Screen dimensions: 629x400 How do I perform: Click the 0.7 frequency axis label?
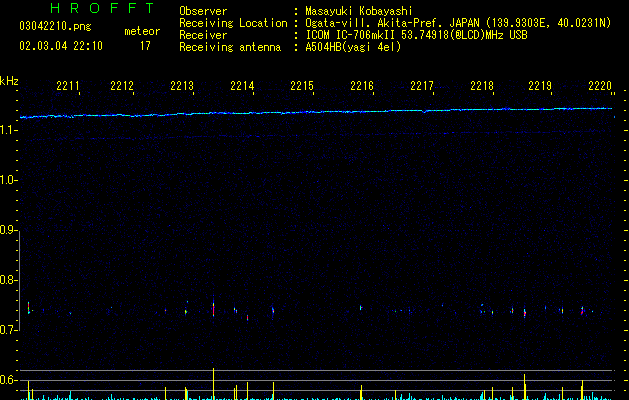point(9,330)
